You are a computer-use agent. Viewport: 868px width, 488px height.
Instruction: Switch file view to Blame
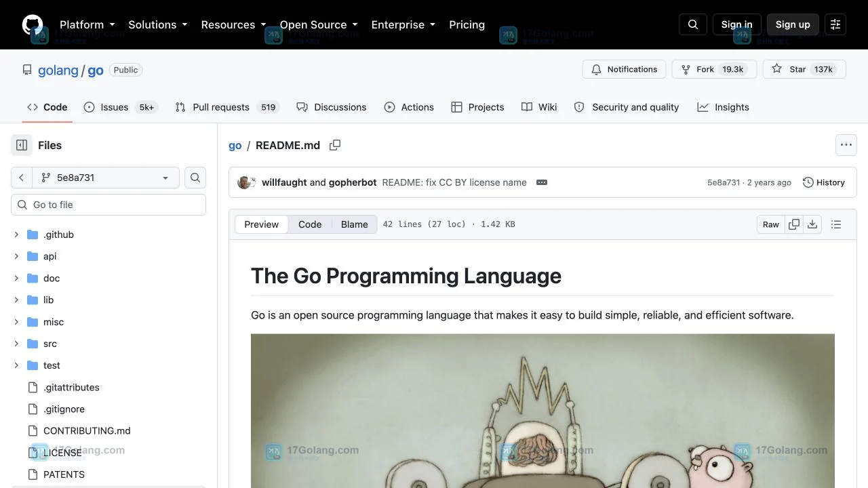(x=354, y=224)
